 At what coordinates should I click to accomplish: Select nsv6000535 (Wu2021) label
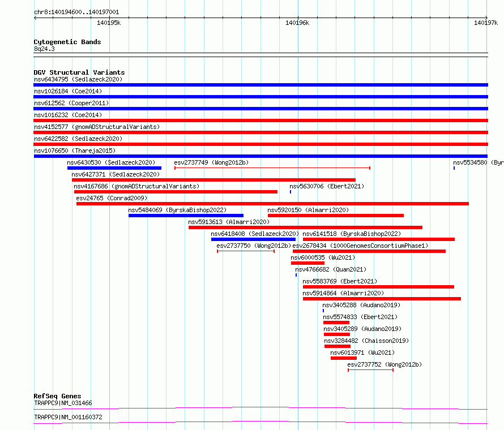pos(323,257)
